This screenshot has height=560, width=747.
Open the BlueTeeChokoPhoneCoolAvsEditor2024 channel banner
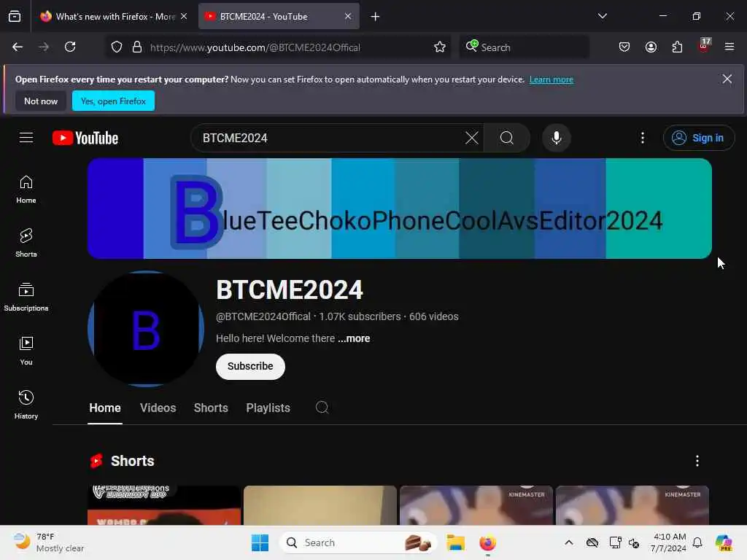pos(400,209)
